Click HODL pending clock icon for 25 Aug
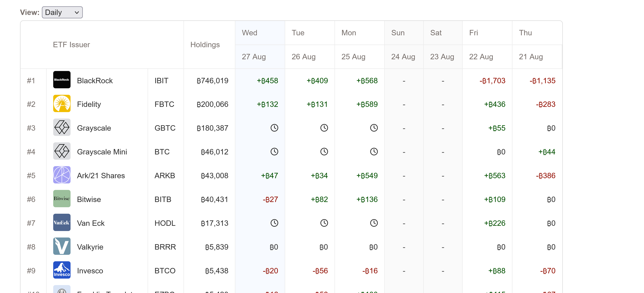Image resolution: width=644 pixels, height=293 pixels. click(x=374, y=223)
